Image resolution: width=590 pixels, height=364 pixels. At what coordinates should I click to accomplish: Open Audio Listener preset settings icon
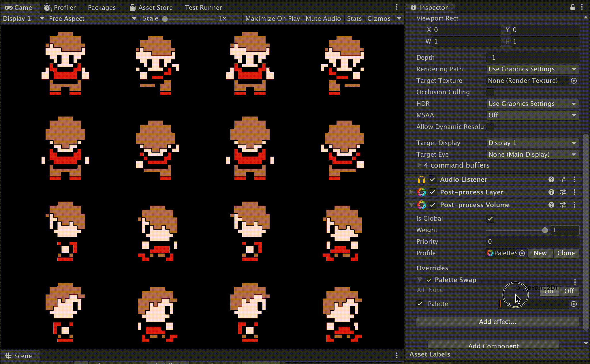coord(563,179)
